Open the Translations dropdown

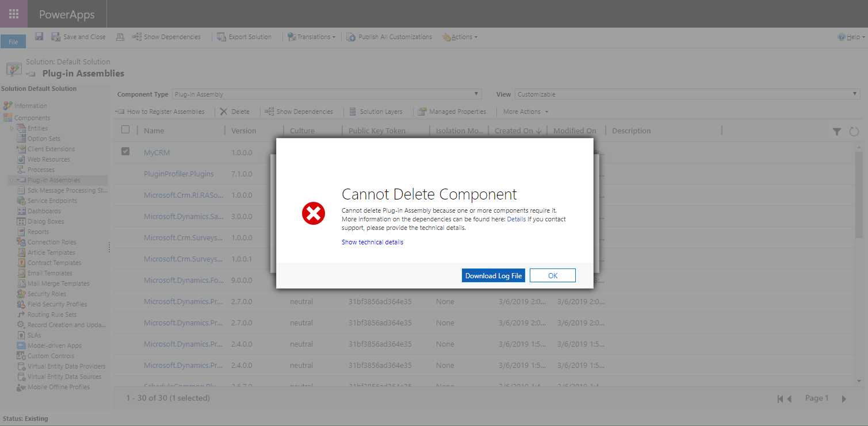[312, 37]
